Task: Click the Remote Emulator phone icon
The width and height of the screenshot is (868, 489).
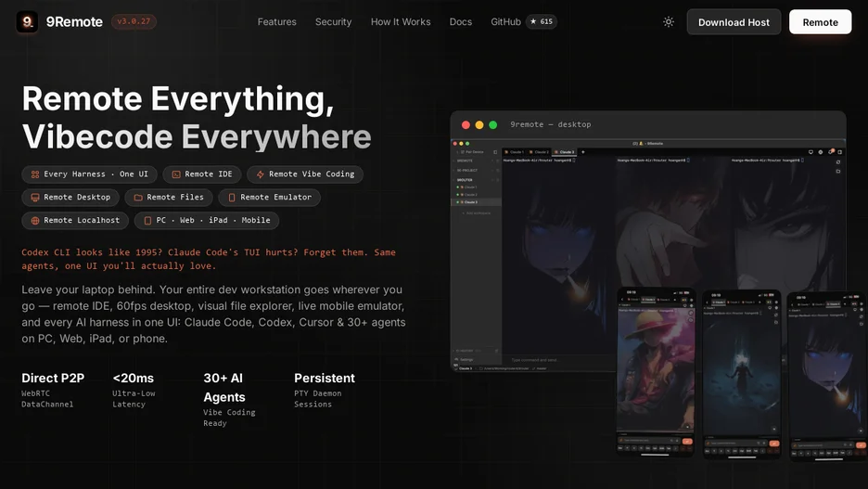Action: (232, 198)
